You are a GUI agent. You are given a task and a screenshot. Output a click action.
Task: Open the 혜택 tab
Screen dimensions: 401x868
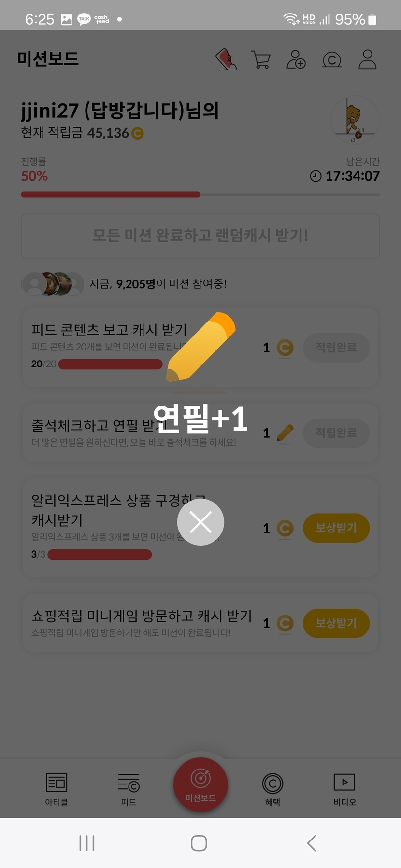tap(272, 789)
